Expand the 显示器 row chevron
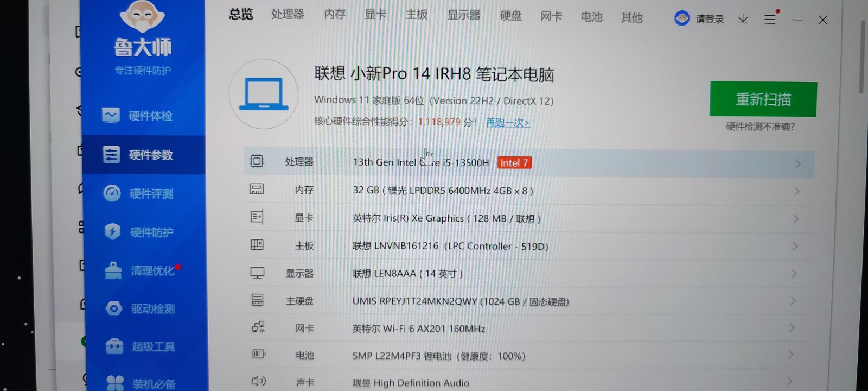This screenshot has height=391, width=868. [x=793, y=273]
